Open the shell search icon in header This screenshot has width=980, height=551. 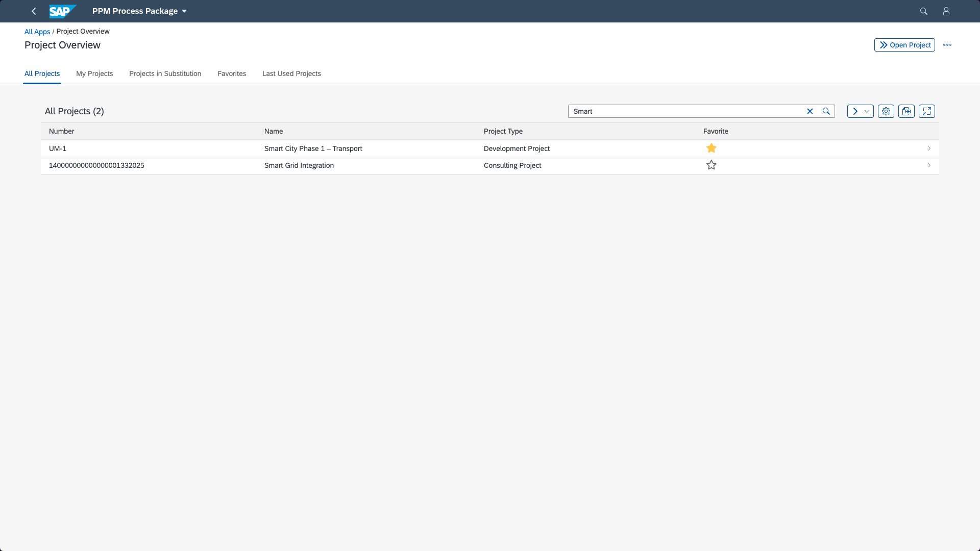(923, 11)
